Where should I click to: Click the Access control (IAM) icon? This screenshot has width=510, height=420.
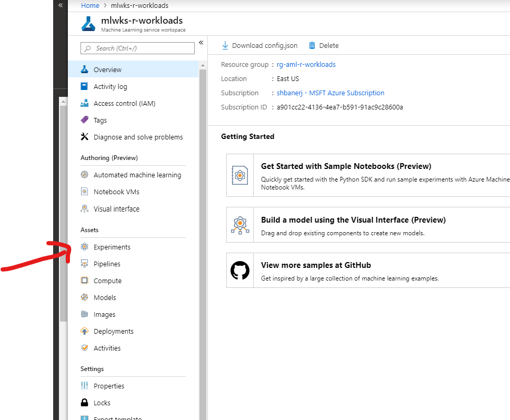click(x=85, y=103)
